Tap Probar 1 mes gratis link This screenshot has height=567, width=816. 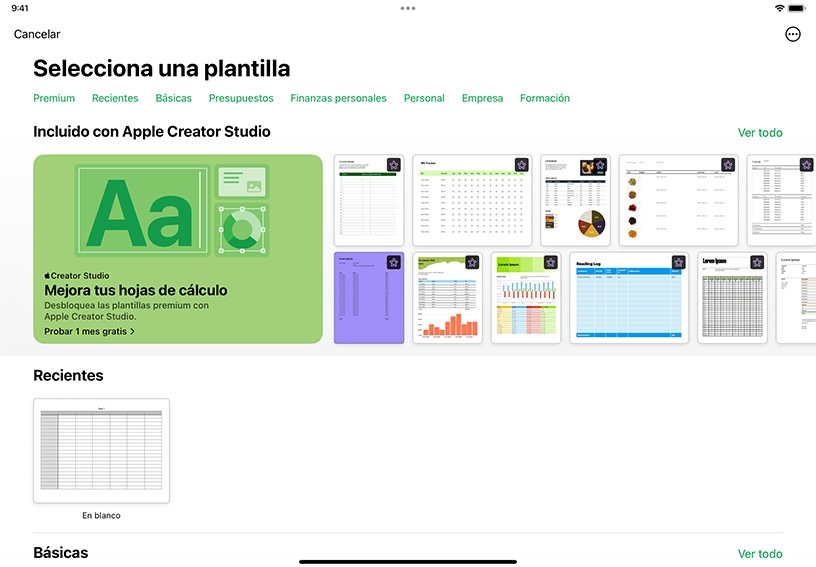pos(90,331)
